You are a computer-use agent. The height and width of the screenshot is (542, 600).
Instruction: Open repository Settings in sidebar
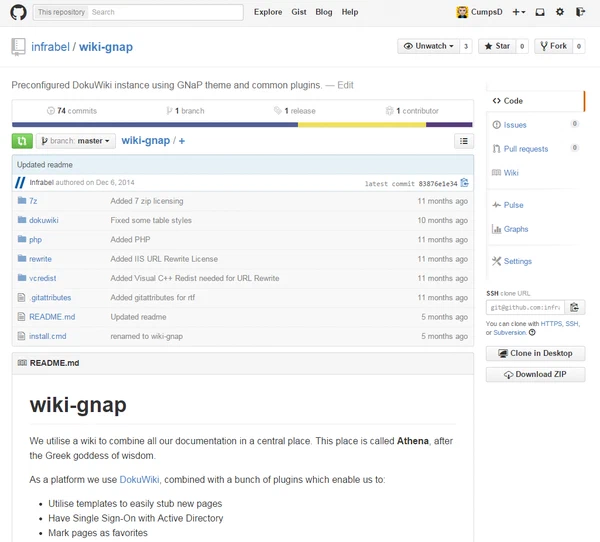point(517,261)
